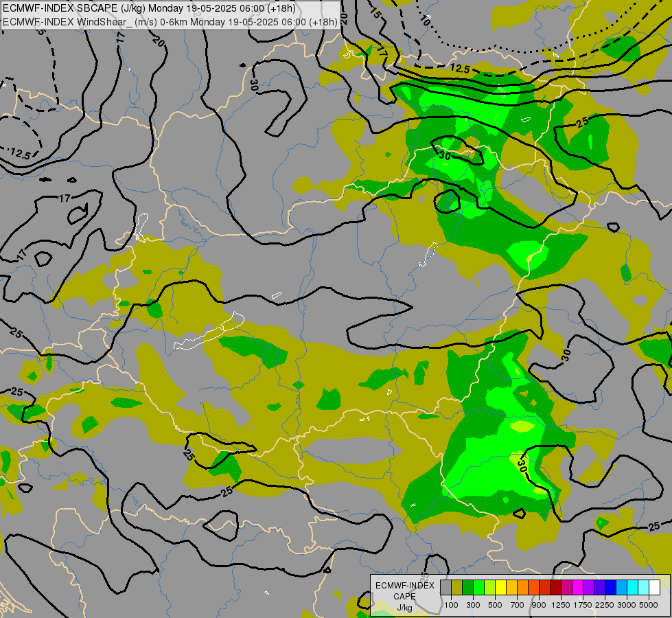Select the legend tick label 2250
Image resolution: width=672 pixels, height=618 pixels.
coord(605,605)
